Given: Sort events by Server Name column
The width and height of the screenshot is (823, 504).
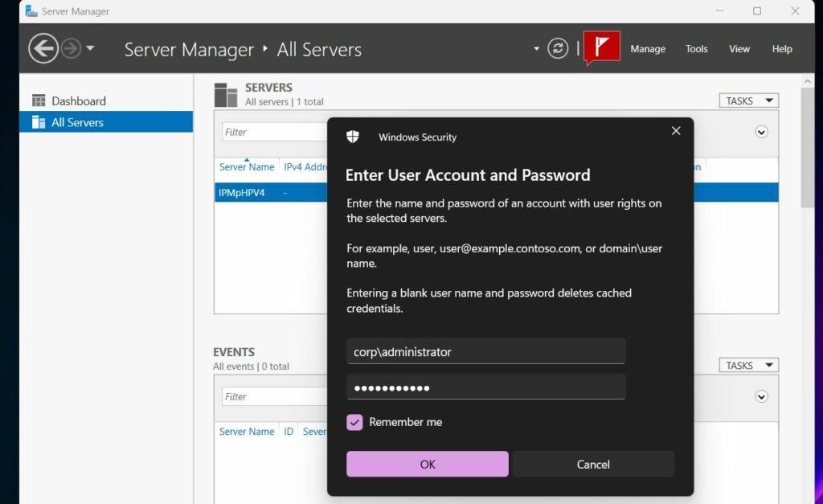Looking at the screenshot, I should 247,432.
